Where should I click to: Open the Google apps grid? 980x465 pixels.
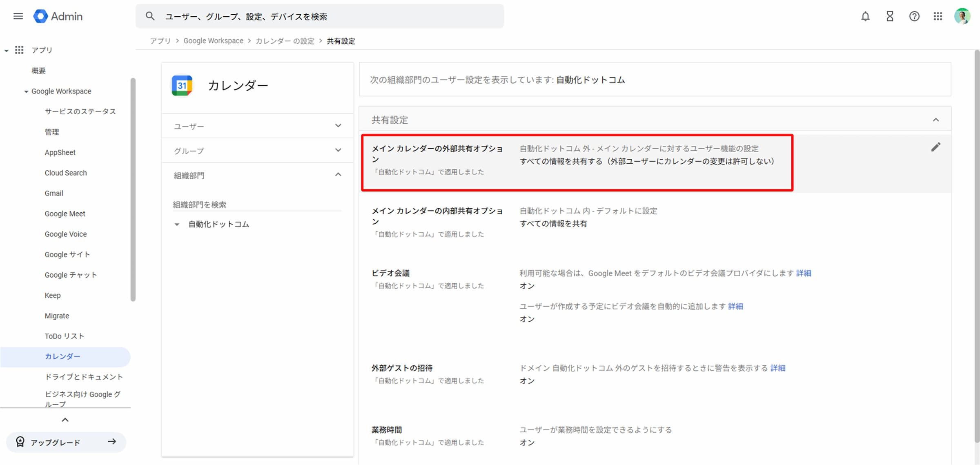click(938, 16)
